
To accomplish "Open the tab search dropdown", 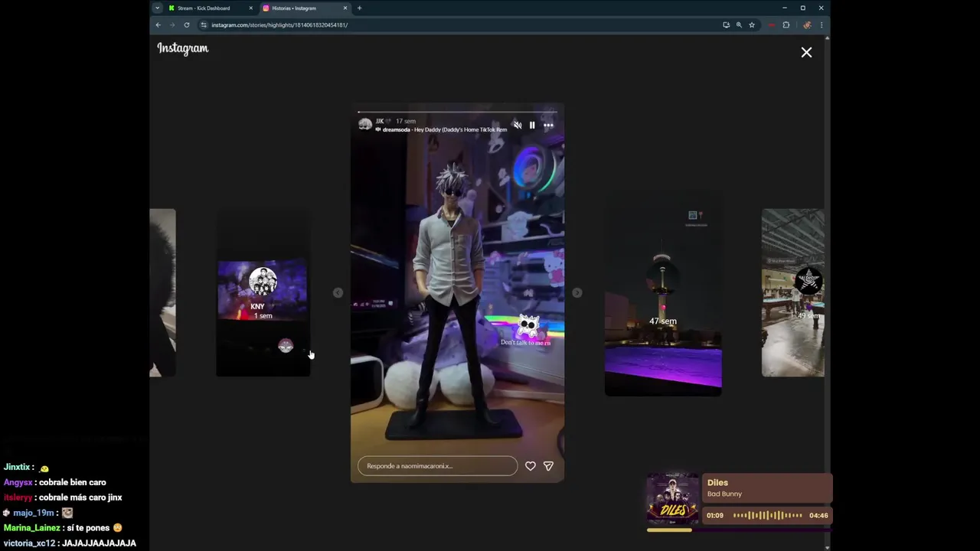I will pos(157,8).
